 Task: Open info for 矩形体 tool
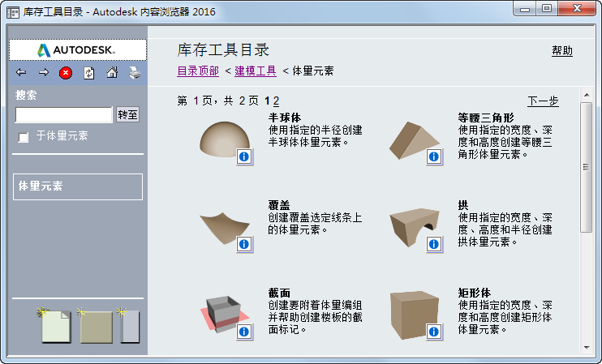(x=434, y=332)
